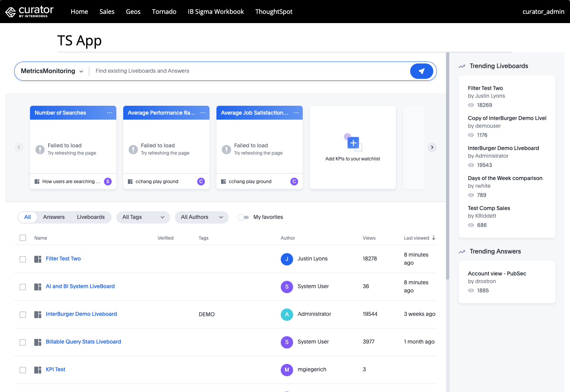This screenshot has height=392, width=570.
Task: Open options on Number of Searches card
Action: coord(110,113)
